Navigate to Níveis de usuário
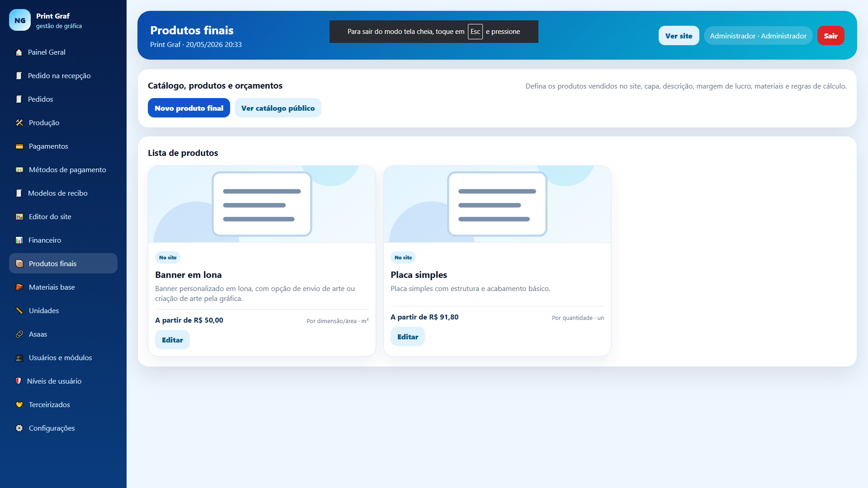Image resolution: width=868 pixels, height=488 pixels. (63, 381)
